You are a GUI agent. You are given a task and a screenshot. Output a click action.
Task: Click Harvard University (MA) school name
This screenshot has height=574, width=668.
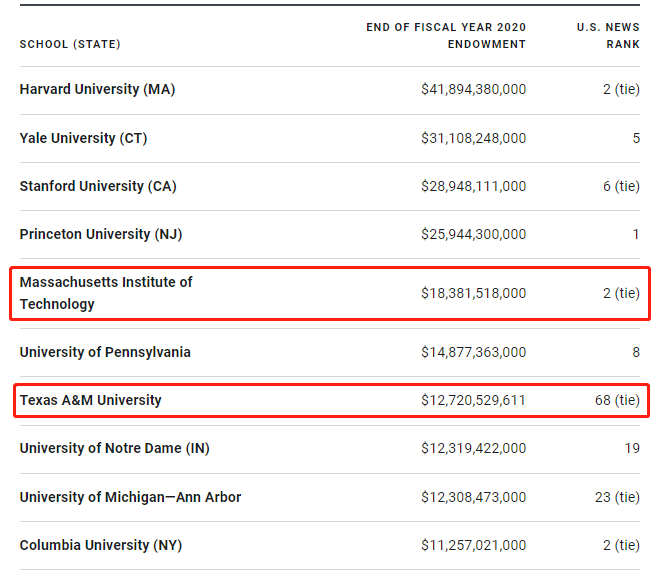pos(97,90)
